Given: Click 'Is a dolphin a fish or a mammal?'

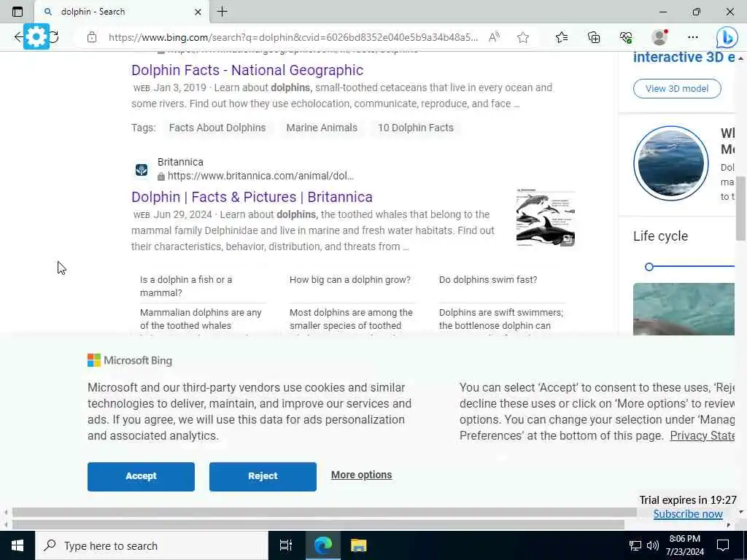Looking at the screenshot, I should pyautogui.click(x=186, y=286).
